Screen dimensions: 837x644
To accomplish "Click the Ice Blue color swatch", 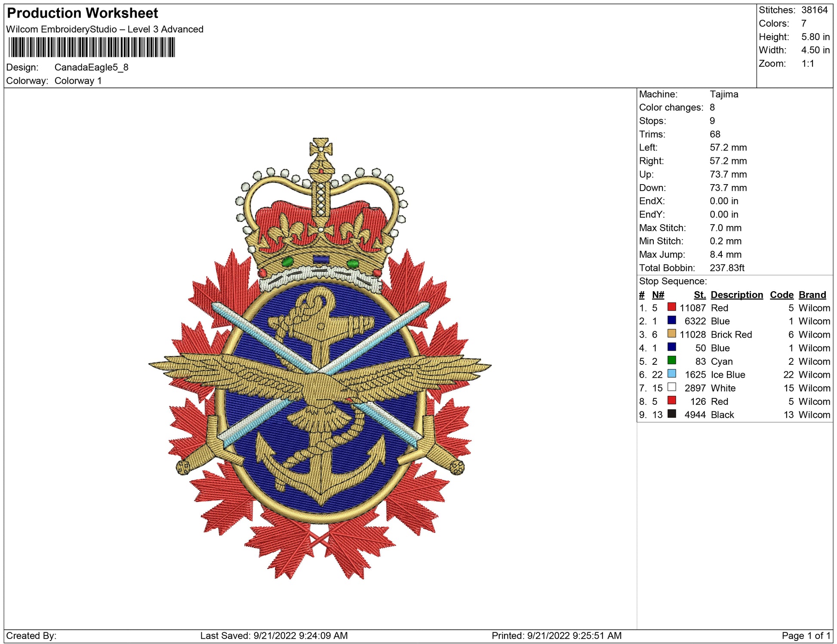I will pos(671,374).
